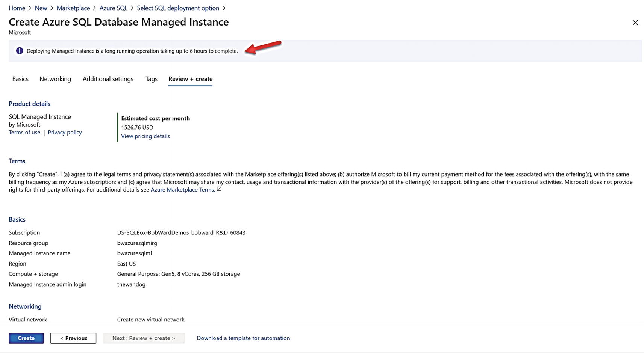Select the 1526.76 USD cost value

[137, 127]
